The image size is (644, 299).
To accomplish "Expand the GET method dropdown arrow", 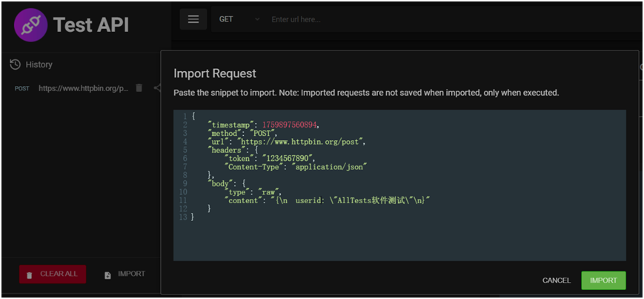I will point(257,19).
